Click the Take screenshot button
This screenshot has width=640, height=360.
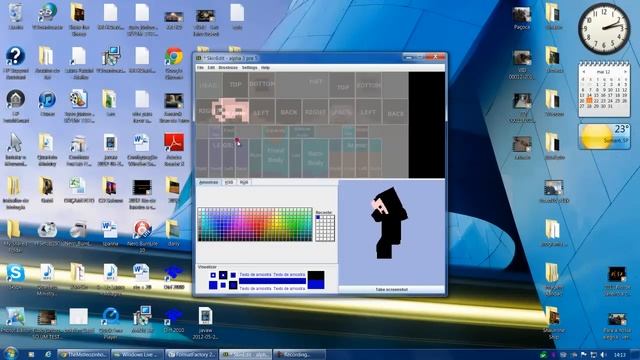point(391,289)
